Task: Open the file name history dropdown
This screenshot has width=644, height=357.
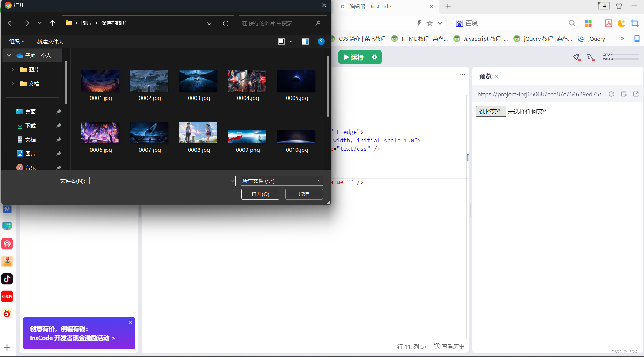Action: [x=232, y=181]
